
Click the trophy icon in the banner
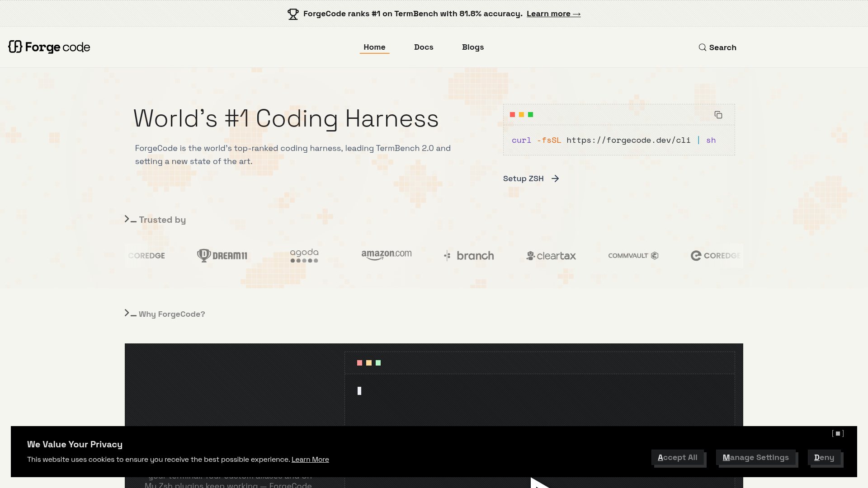(293, 14)
